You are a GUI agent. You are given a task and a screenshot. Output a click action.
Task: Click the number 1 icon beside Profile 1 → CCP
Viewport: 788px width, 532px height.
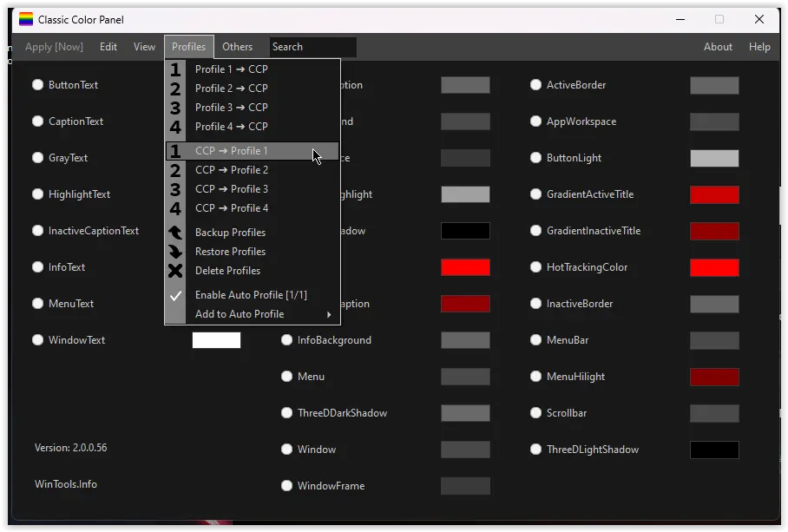[x=175, y=69]
